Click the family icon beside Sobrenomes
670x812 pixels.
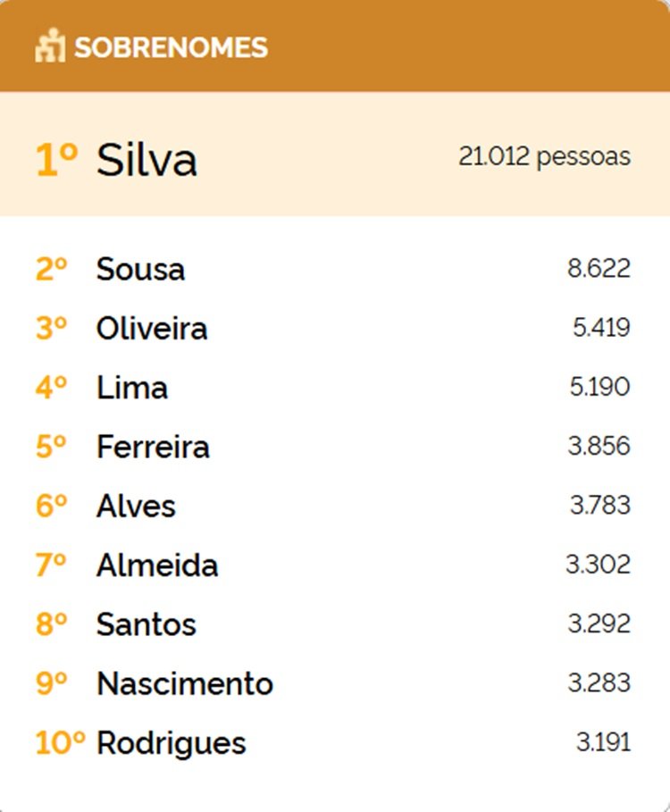pyautogui.click(x=50, y=46)
